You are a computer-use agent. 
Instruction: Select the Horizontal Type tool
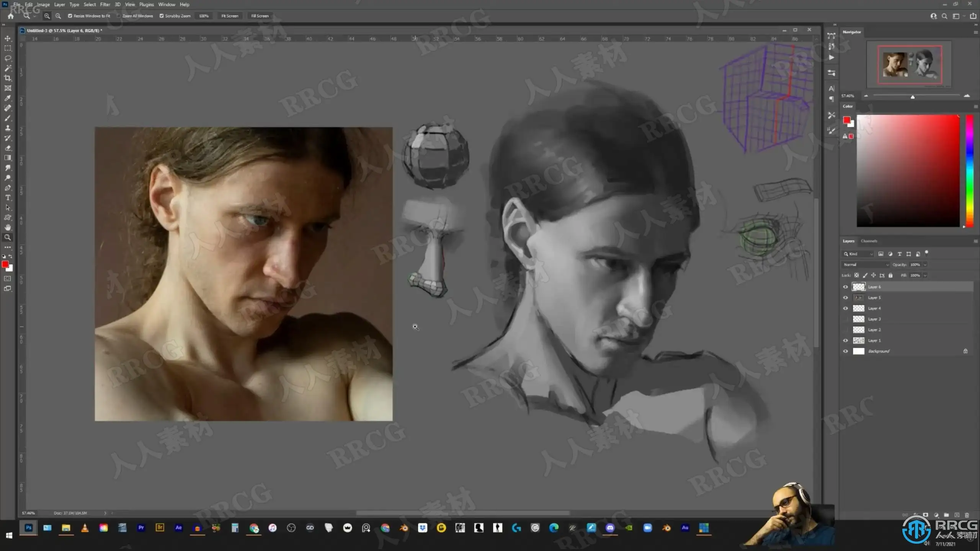[x=8, y=198]
